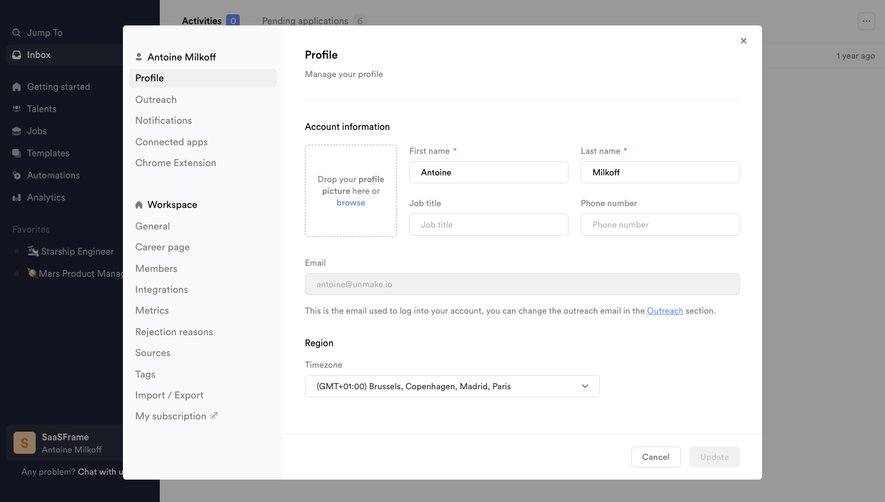Image resolution: width=885 pixels, height=502 pixels.
Task: Open Tags settings
Action: tap(145, 374)
